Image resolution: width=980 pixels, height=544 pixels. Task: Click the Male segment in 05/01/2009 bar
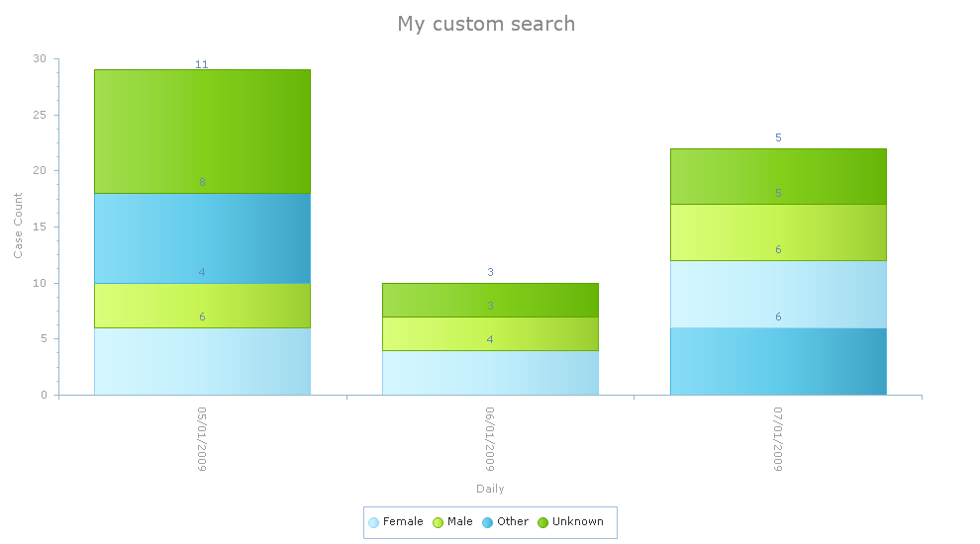pos(202,305)
